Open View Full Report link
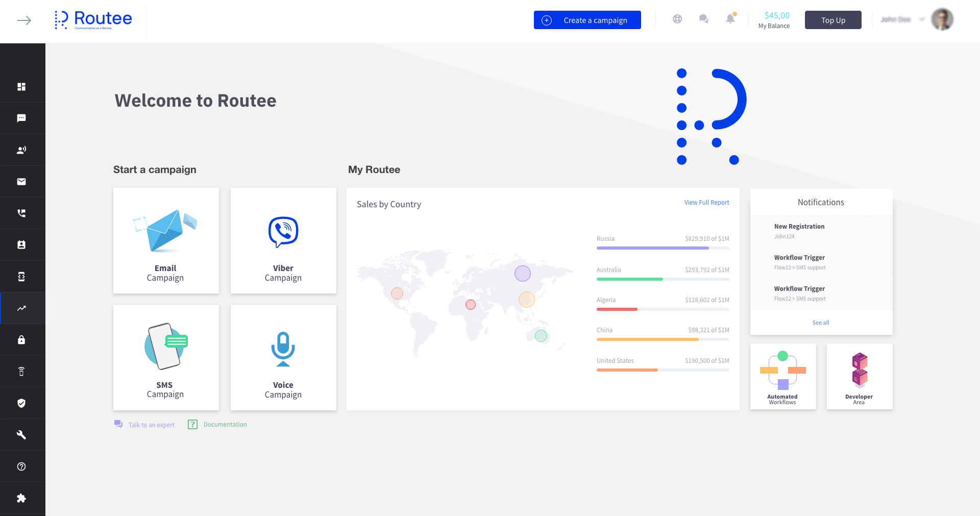Image resolution: width=980 pixels, height=516 pixels. tap(707, 203)
